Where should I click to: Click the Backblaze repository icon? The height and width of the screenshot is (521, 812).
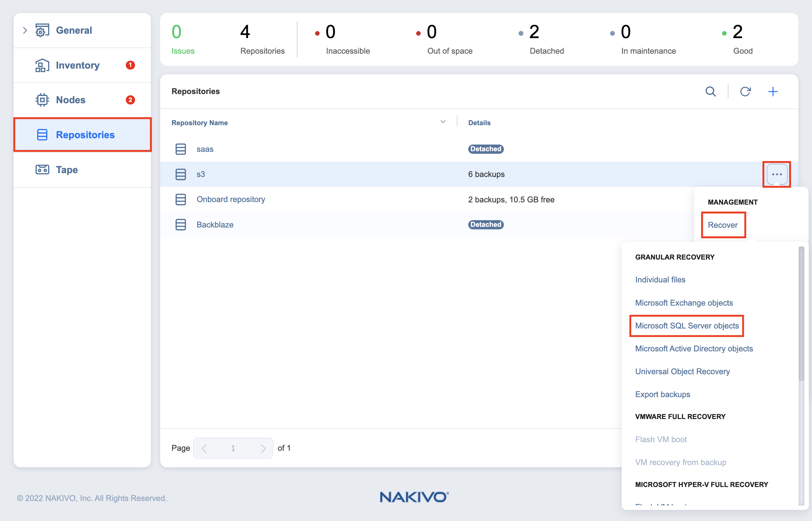[x=181, y=225]
